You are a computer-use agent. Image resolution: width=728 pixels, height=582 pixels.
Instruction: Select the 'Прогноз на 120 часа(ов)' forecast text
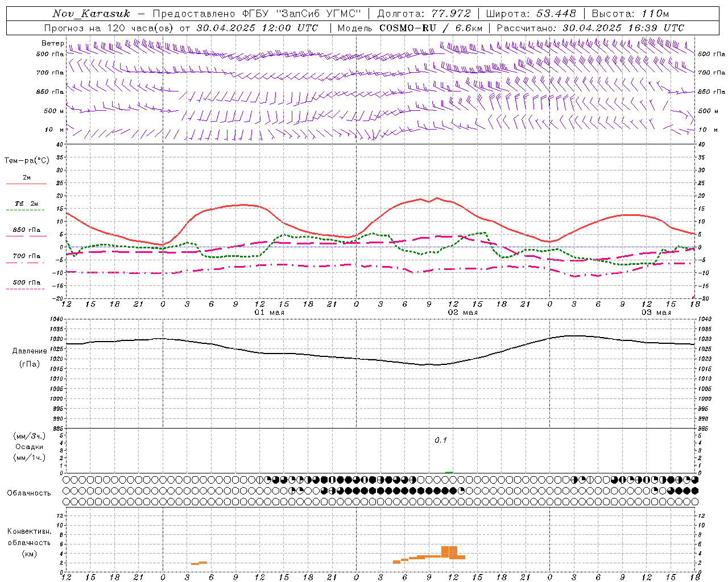109,28
